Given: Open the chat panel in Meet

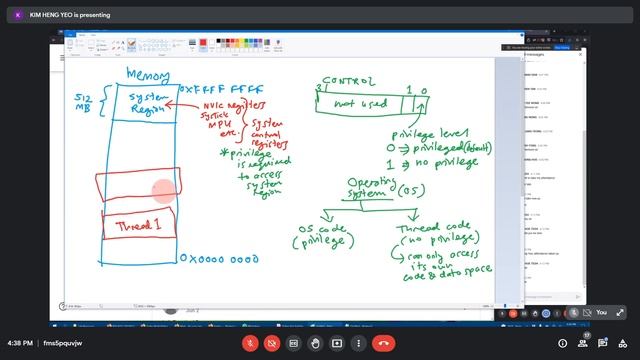Looking at the screenshot, I should (x=602, y=343).
